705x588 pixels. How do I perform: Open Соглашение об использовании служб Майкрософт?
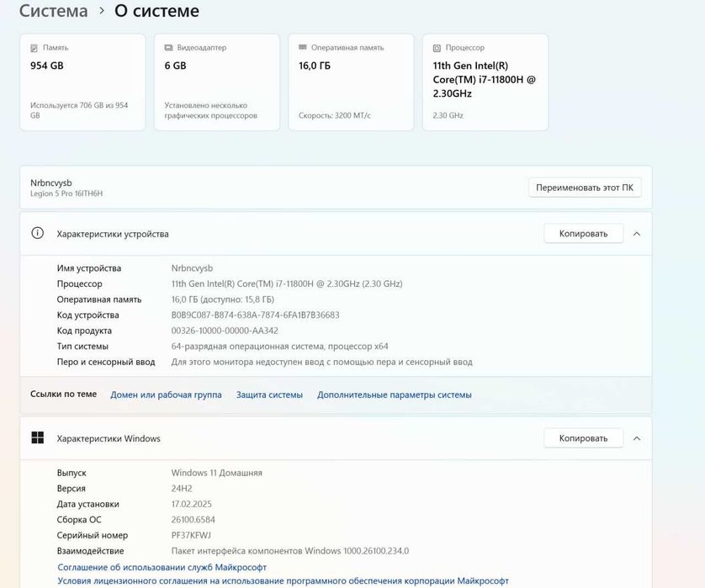tap(162, 567)
